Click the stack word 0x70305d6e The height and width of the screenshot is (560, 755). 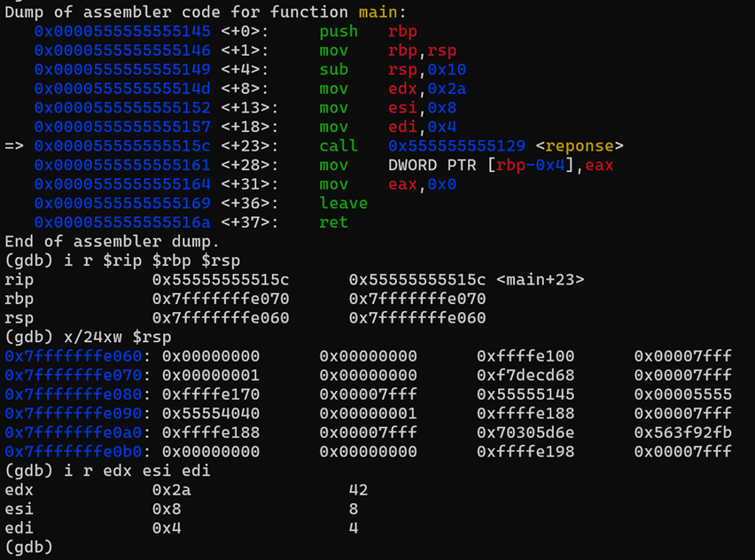coord(525,432)
